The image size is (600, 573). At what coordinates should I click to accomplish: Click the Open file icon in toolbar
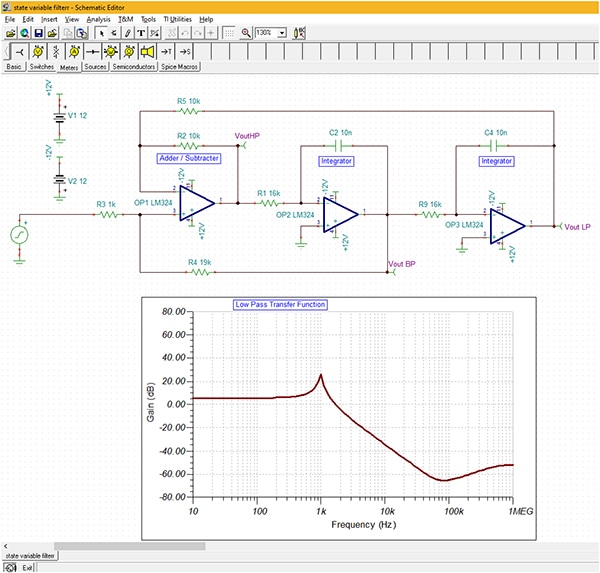click(10, 33)
